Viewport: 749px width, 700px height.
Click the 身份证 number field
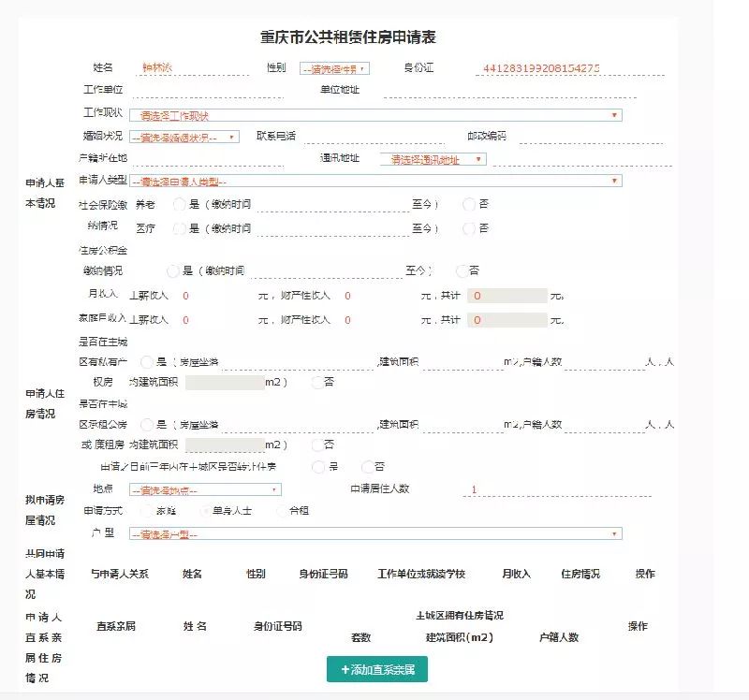[x=570, y=68]
